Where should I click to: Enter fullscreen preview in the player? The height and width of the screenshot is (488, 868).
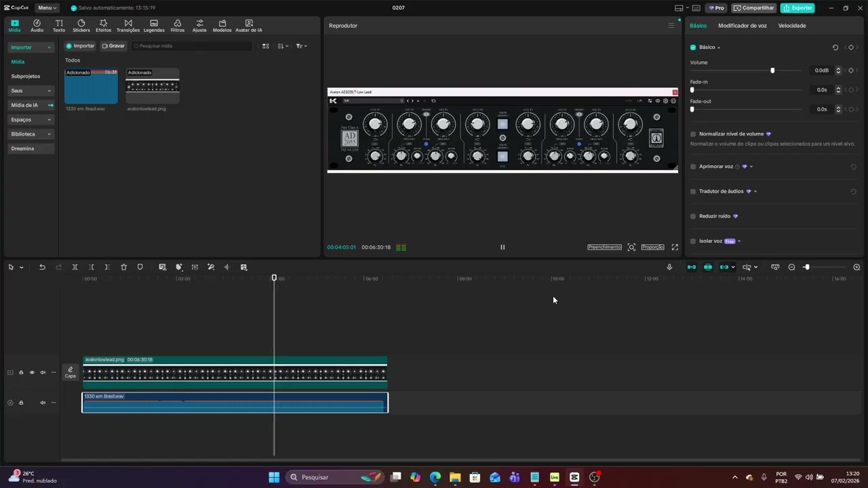pyautogui.click(x=675, y=247)
